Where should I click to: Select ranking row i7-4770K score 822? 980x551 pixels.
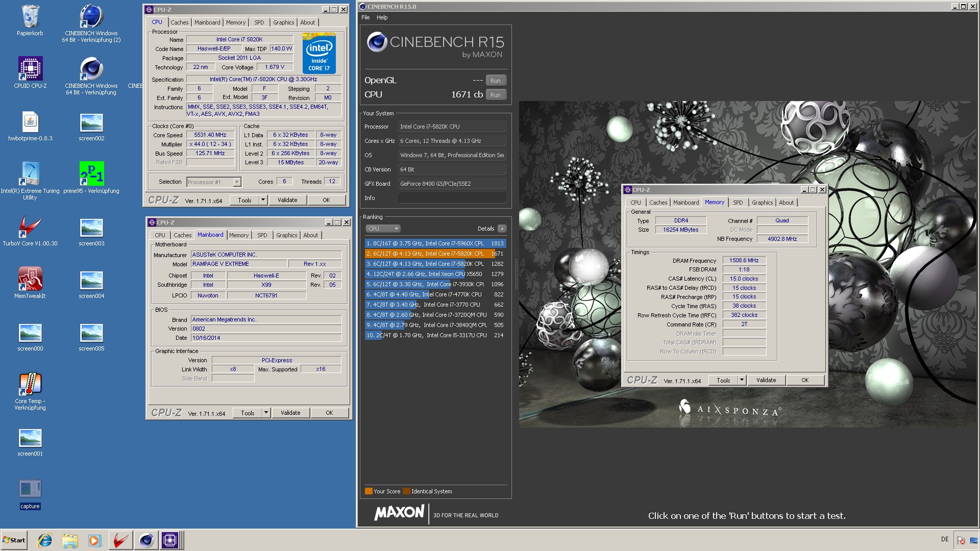[435, 294]
